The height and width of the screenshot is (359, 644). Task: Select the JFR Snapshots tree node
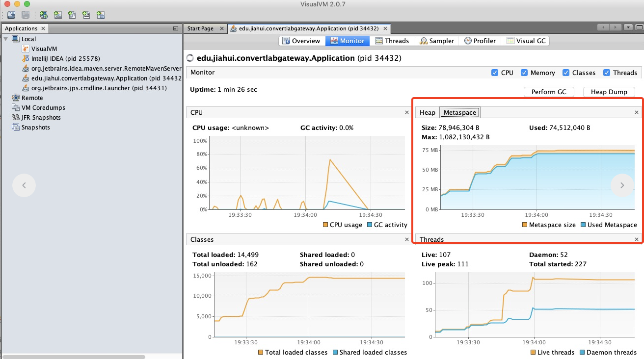pos(41,117)
